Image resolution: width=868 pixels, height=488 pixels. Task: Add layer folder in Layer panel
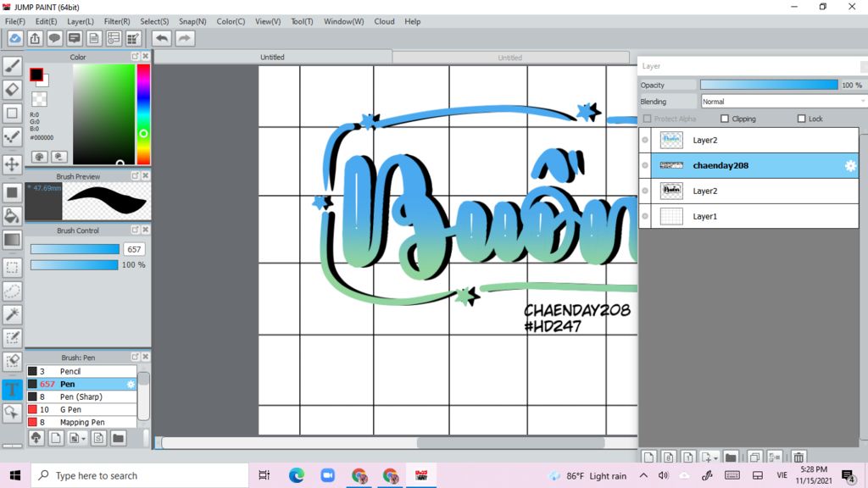click(x=731, y=457)
